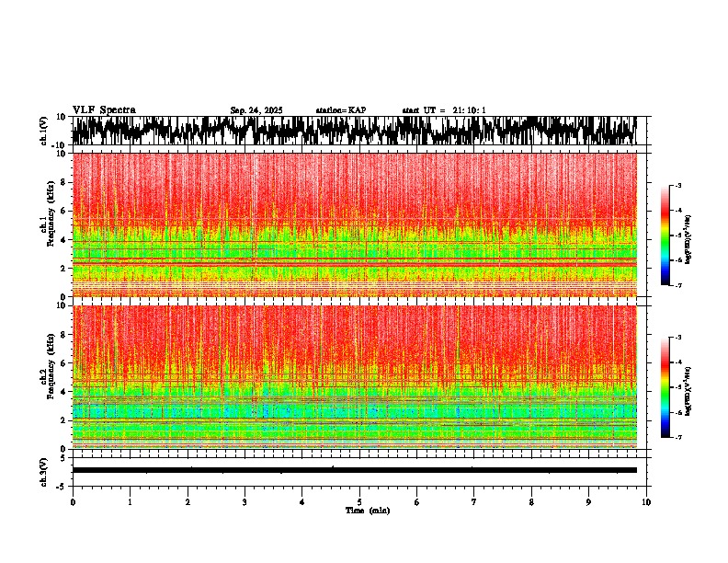Select the ch.1 spectrogram plot
Viewport: 728px width, 563px height.
click(x=355, y=224)
